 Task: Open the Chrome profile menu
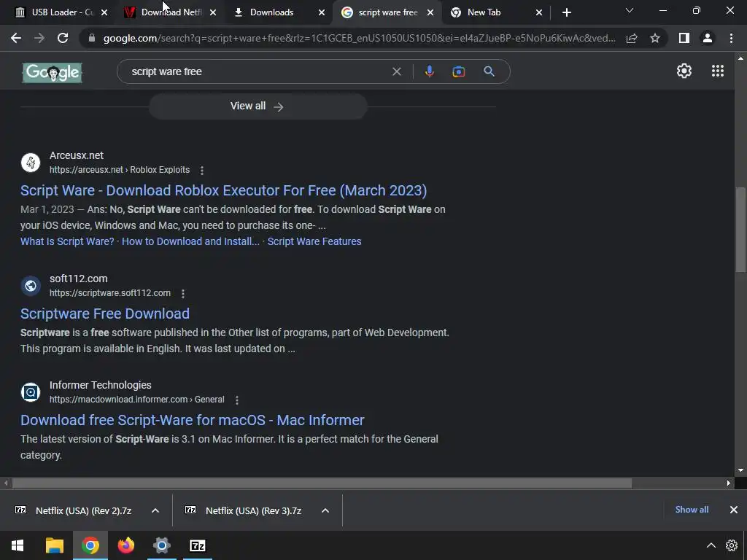(x=708, y=38)
